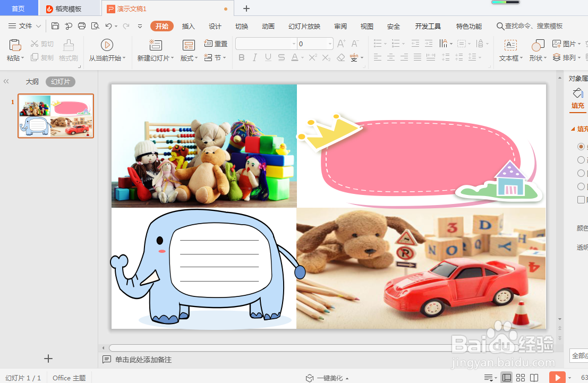The width and height of the screenshot is (588, 383).
Task: Select the Format Painter (格式刷) tool
Action: pos(68,50)
